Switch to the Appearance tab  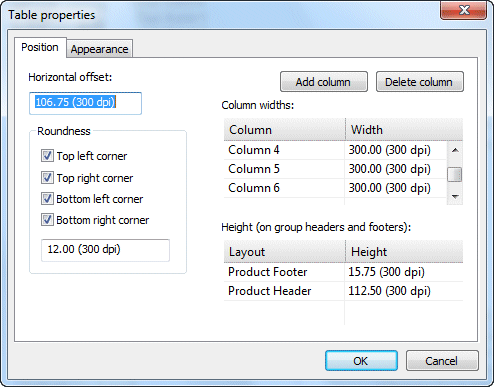[x=99, y=49]
